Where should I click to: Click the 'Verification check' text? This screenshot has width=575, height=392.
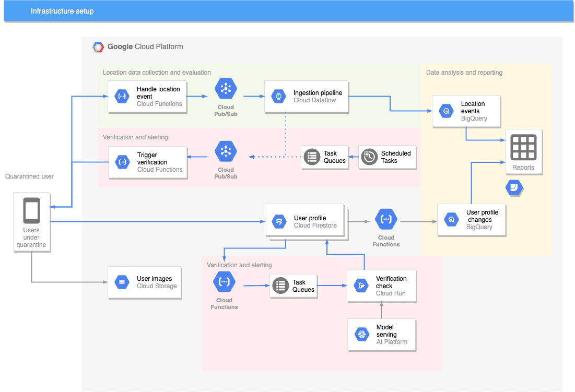[391, 282]
